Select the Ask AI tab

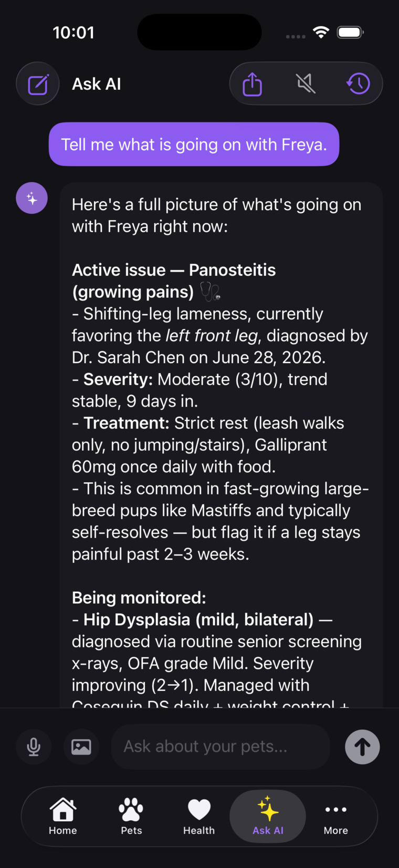tap(268, 816)
